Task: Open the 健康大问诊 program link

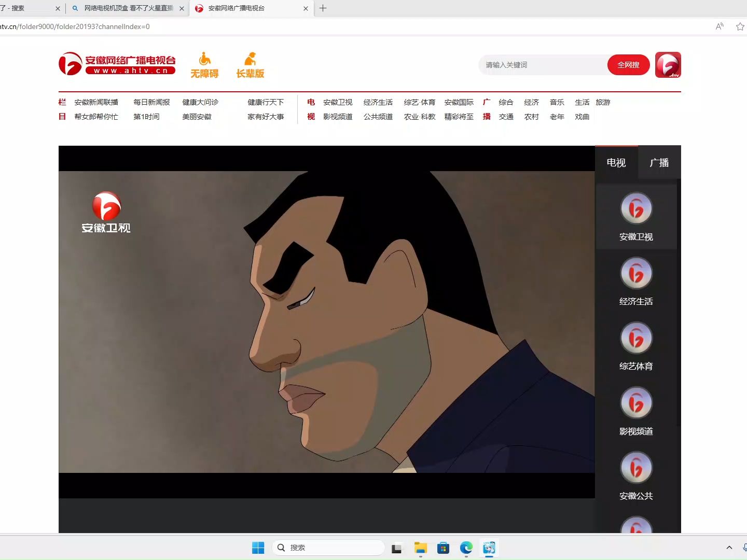Action: pyautogui.click(x=200, y=102)
